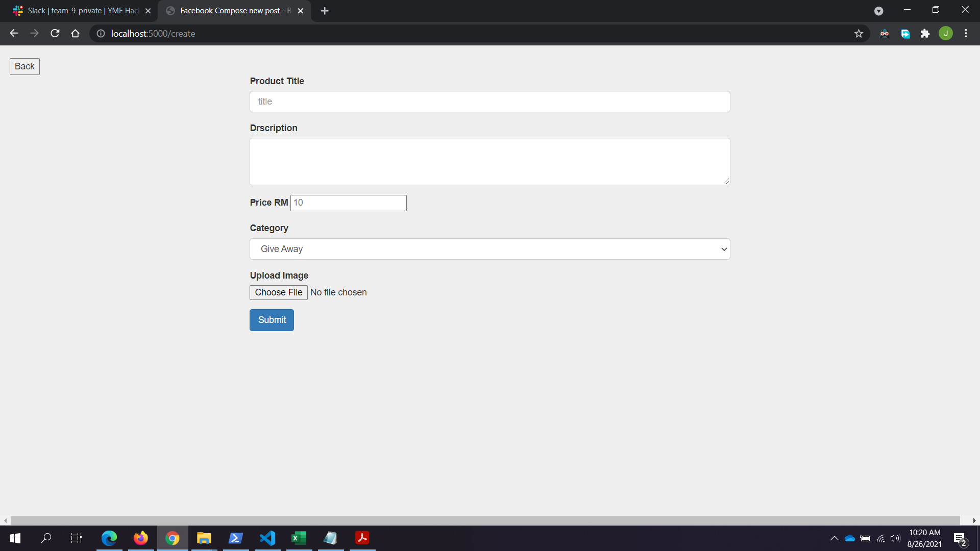This screenshot has height=551, width=980.
Task: Click the Choose File upload button
Action: [278, 292]
